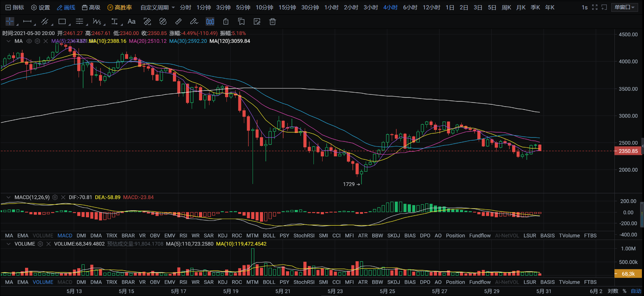Select the Fibonacci lines tool
The image size is (644, 296).
pyautogui.click(x=79, y=22)
